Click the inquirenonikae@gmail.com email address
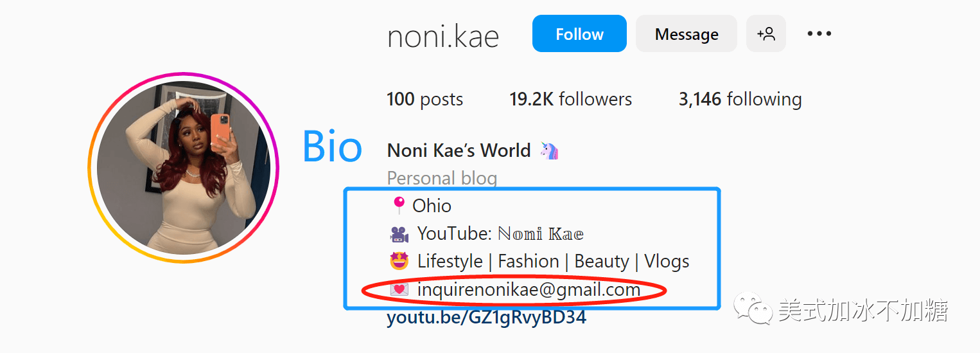The width and height of the screenshot is (980, 353). [529, 290]
